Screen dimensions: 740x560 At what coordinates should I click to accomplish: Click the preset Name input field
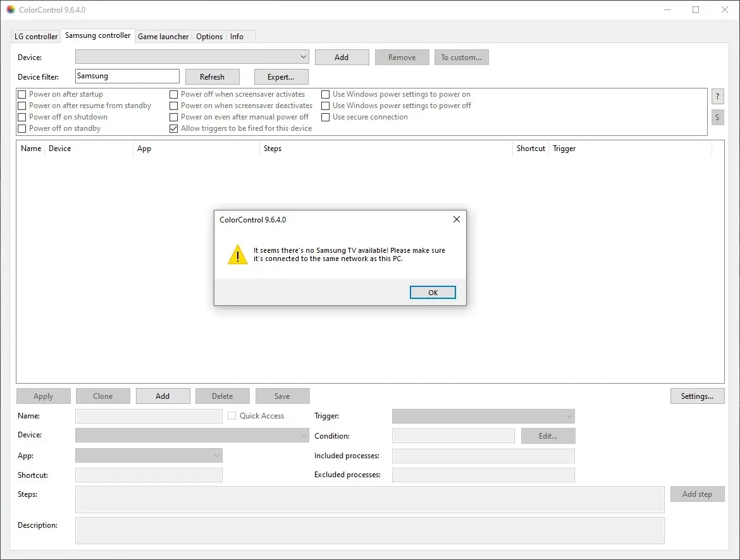pyautogui.click(x=149, y=416)
